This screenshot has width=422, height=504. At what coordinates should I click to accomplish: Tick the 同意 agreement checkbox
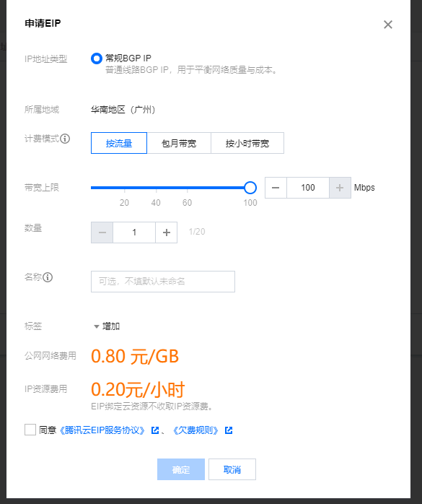click(x=30, y=430)
